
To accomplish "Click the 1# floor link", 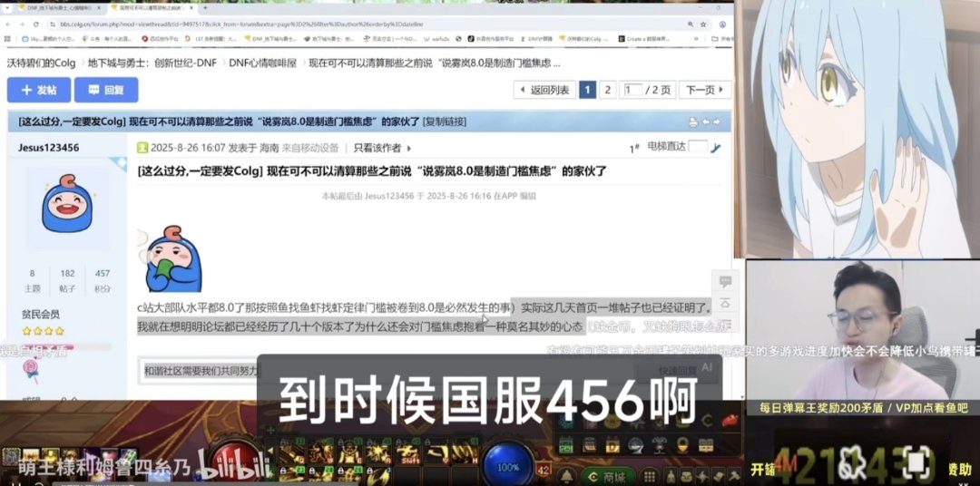I will click(x=633, y=149).
